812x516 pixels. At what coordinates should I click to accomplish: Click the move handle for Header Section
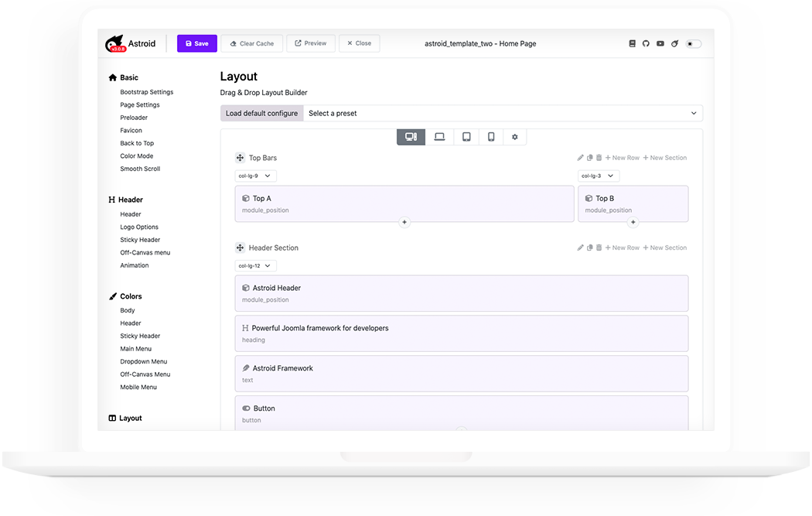click(x=240, y=248)
